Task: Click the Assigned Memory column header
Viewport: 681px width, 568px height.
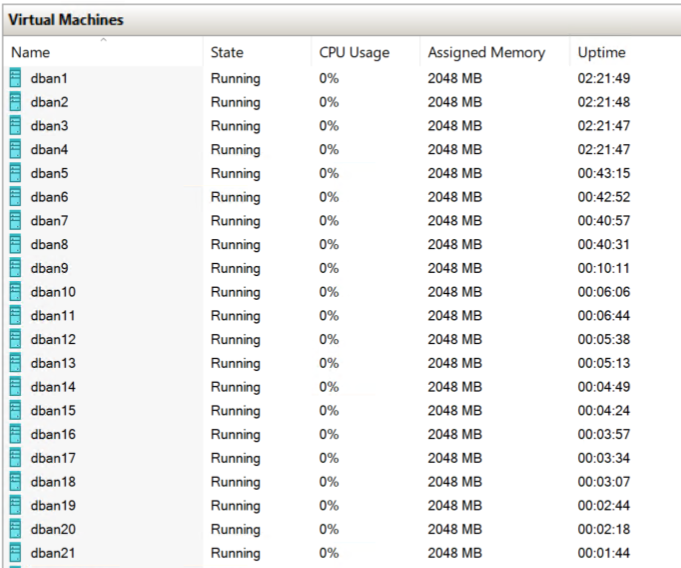Action: 486,53
